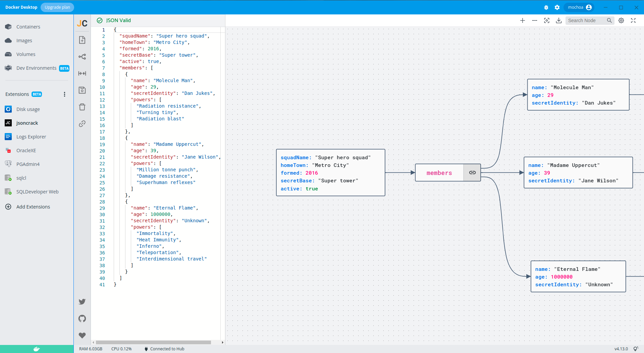Click the download graph image icon
644x353 pixels.
coord(559,20)
